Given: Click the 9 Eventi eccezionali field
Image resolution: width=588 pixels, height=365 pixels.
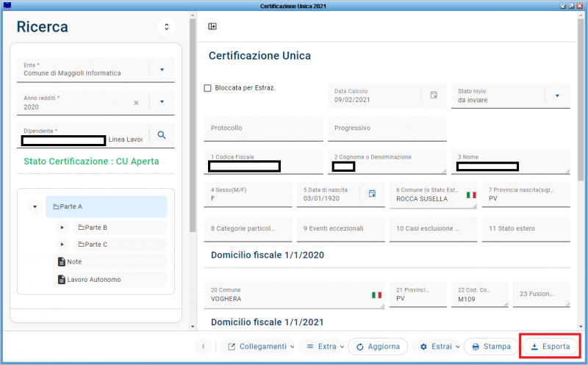Looking at the screenshot, I should click(340, 229).
